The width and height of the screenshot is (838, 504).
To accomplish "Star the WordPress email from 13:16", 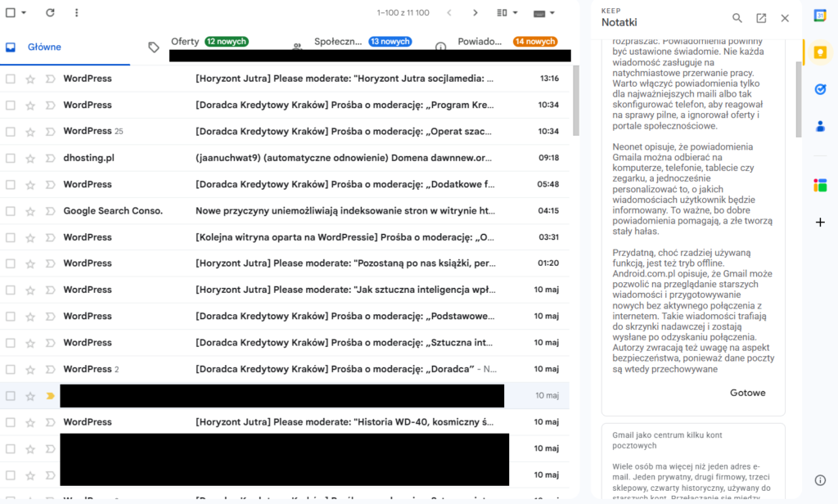I will (30, 79).
